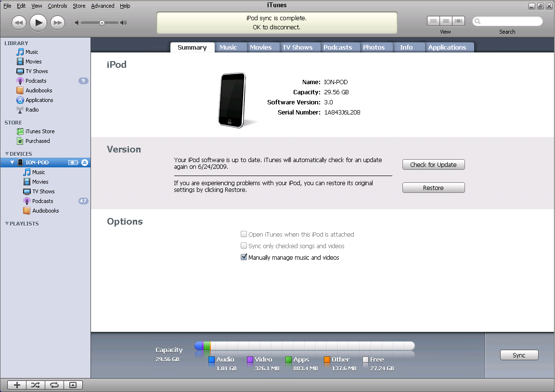Open the Help menu
The width and height of the screenshot is (555, 392).
pyautogui.click(x=125, y=6)
